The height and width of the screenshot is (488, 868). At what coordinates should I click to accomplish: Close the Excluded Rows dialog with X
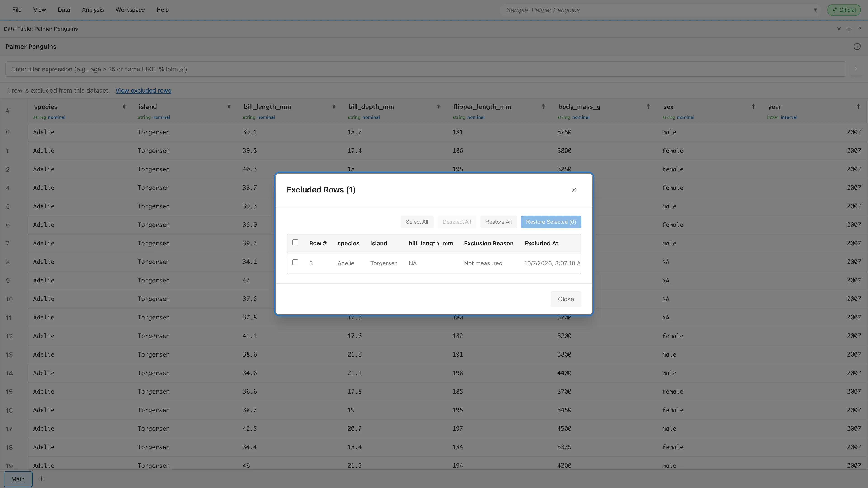point(574,190)
